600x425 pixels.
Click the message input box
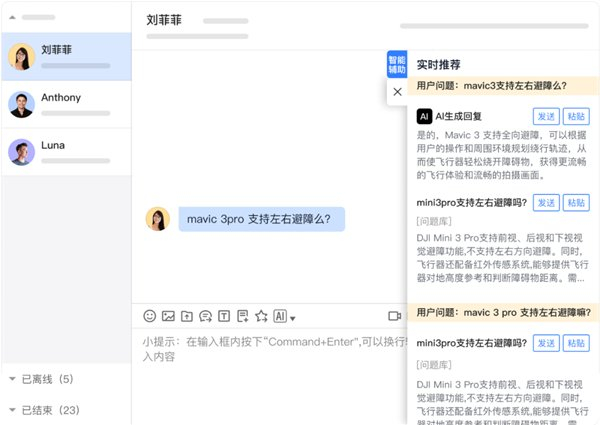[x=270, y=377]
